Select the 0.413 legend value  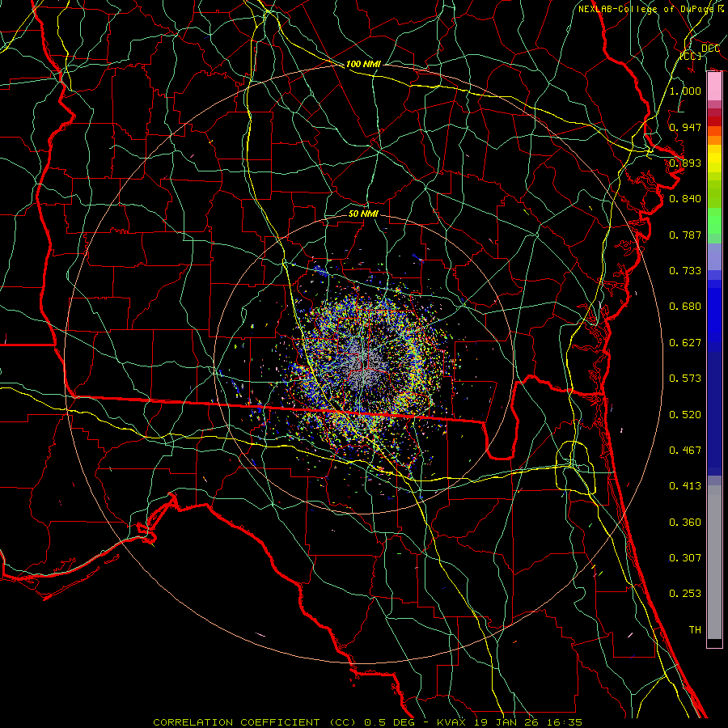click(x=685, y=486)
